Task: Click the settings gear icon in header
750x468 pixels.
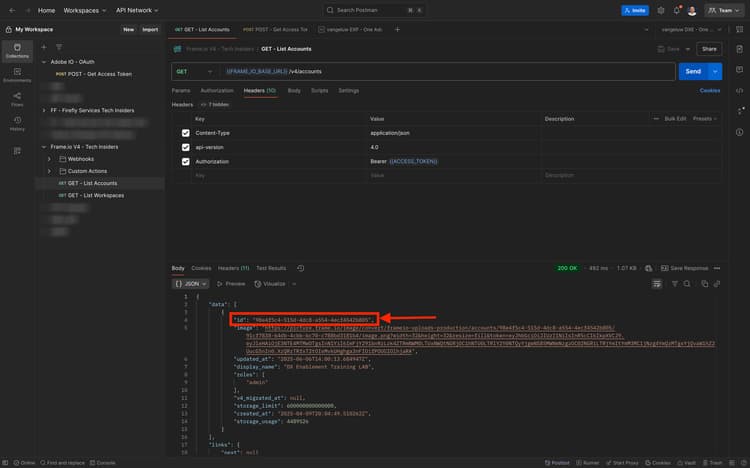Action: (661, 10)
